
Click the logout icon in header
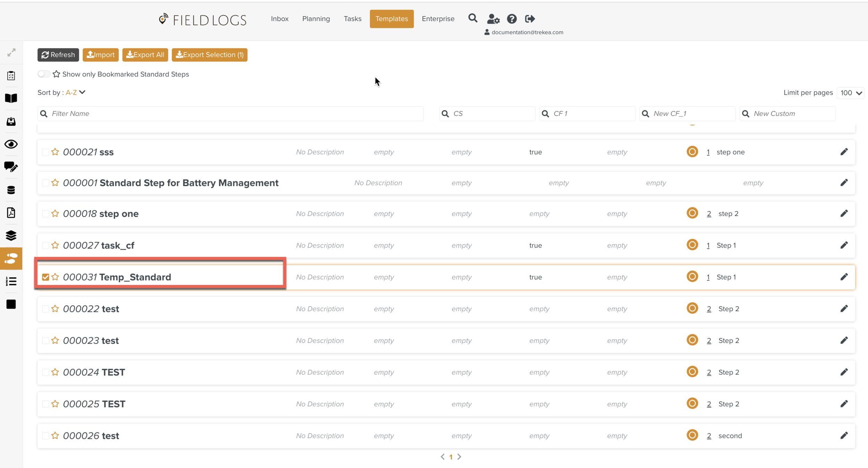coord(530,19)
